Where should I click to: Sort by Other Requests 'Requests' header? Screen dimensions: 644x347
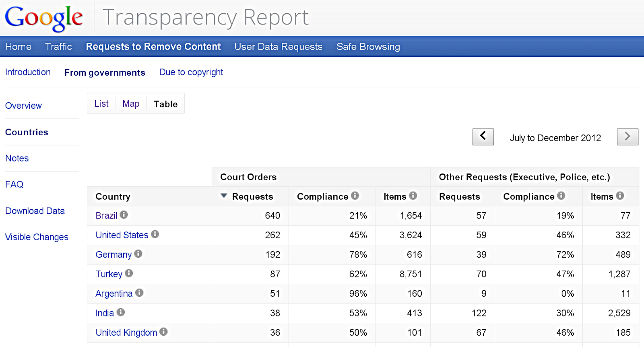pyautogui.click(x=459, y=196)
